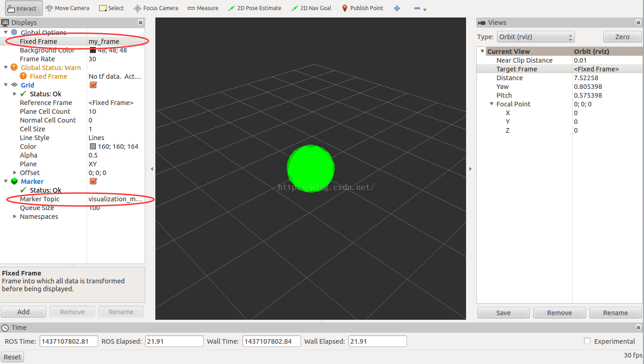The height and width of the screenshot is (364, 644).
Task: Expand the Namespaces row
Action: coord(15,216)
